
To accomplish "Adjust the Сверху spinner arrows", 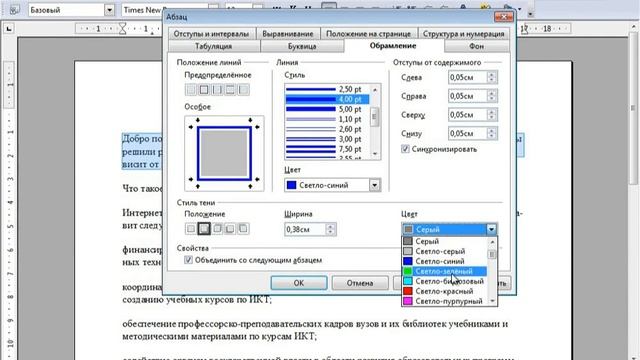I will click(x=491, y=115).
